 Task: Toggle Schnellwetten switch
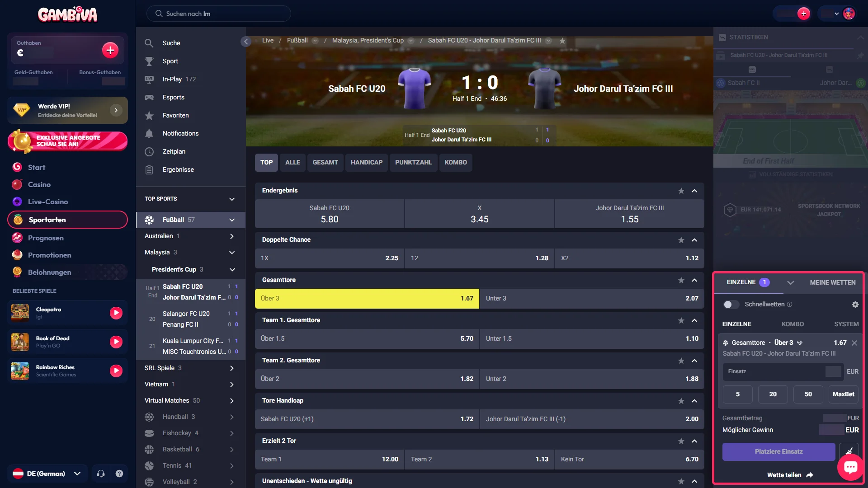731,305
